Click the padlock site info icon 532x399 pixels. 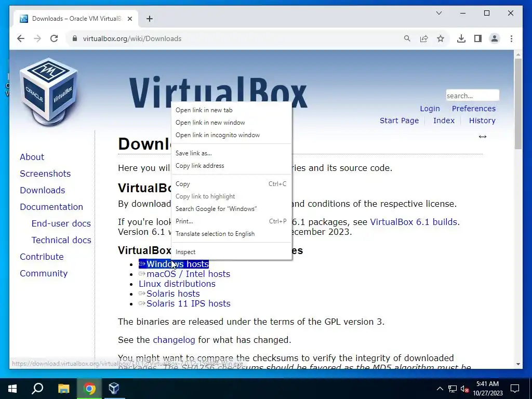coord(75,38)
